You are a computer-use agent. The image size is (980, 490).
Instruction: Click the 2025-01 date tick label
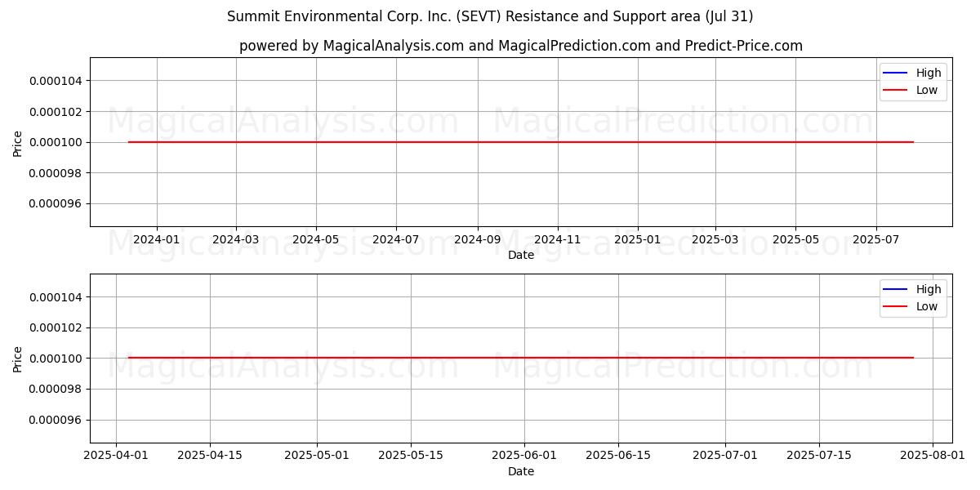pyautogui.click(x=638, y=240)
